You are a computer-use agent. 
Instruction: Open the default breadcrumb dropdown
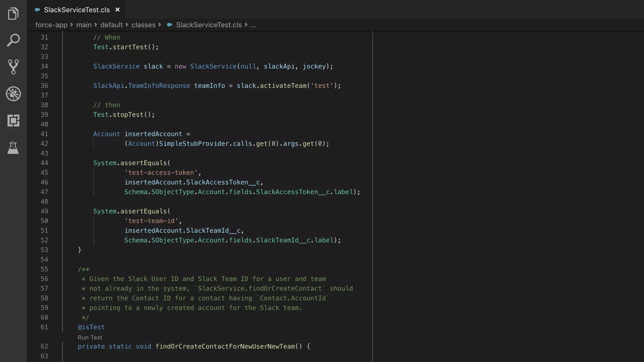coord(111,25)
